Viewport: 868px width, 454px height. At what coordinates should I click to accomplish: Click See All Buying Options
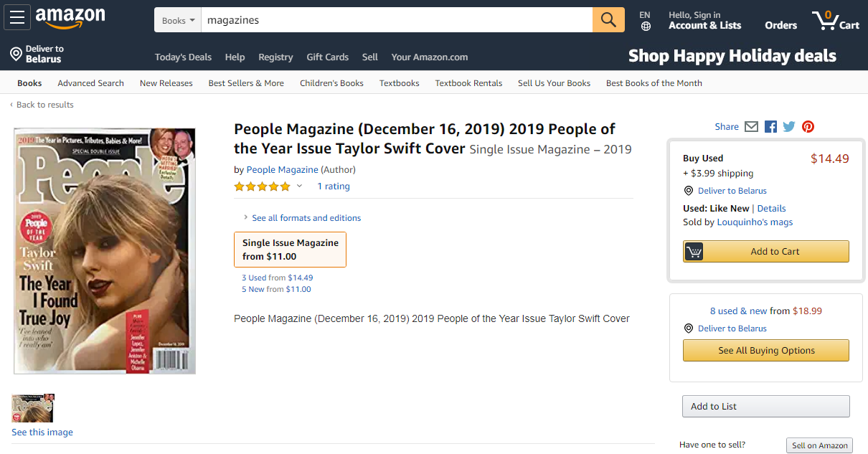[x=765, y=351]
